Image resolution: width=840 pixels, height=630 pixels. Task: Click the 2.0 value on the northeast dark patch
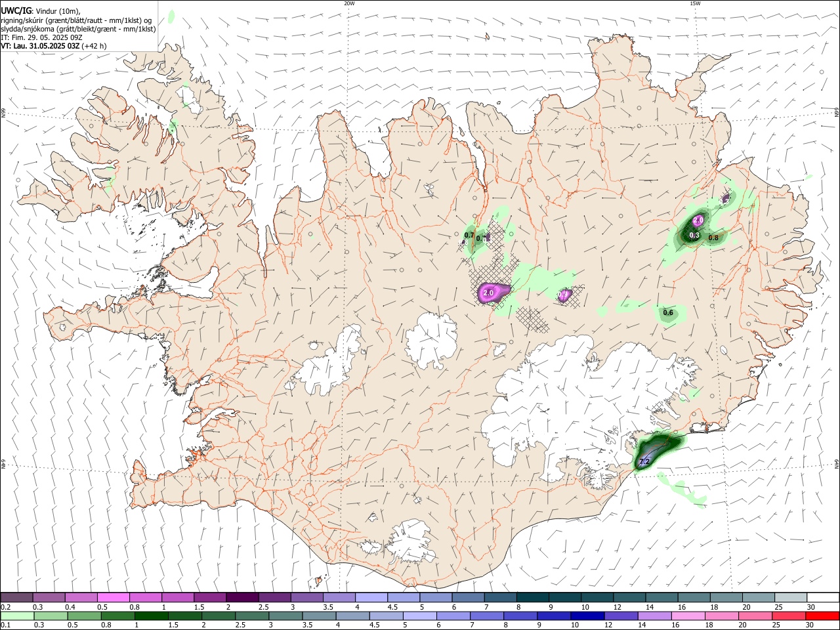click(698, 220)
